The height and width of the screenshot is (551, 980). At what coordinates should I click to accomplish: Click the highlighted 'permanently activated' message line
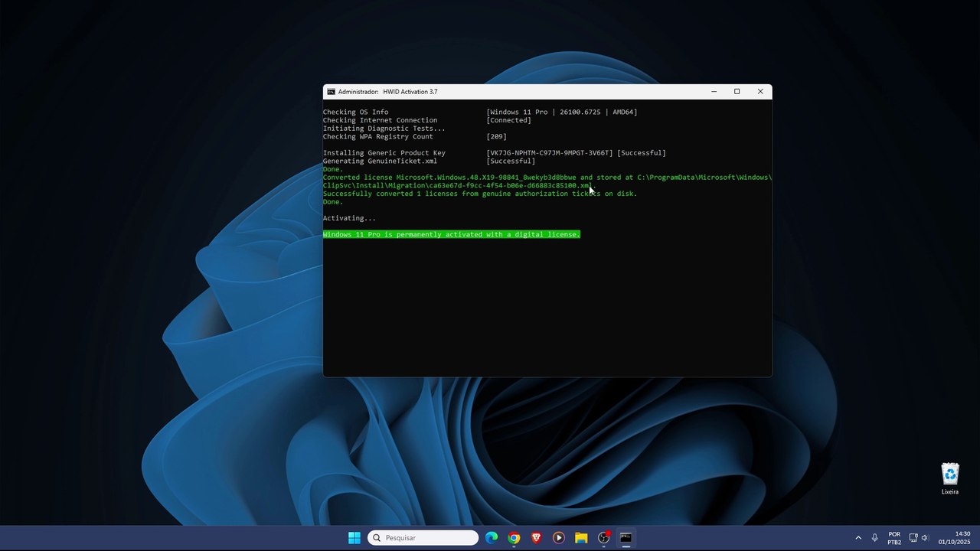[452, 234]
